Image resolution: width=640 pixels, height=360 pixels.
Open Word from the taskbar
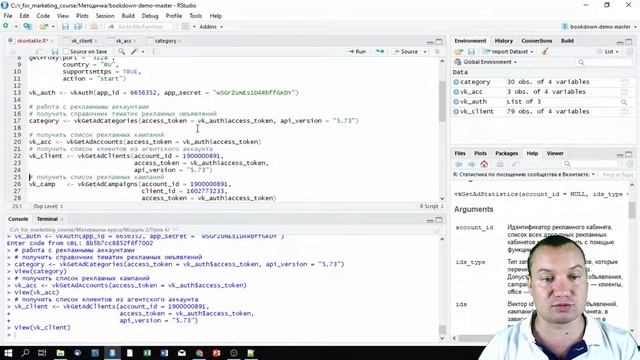164,353
